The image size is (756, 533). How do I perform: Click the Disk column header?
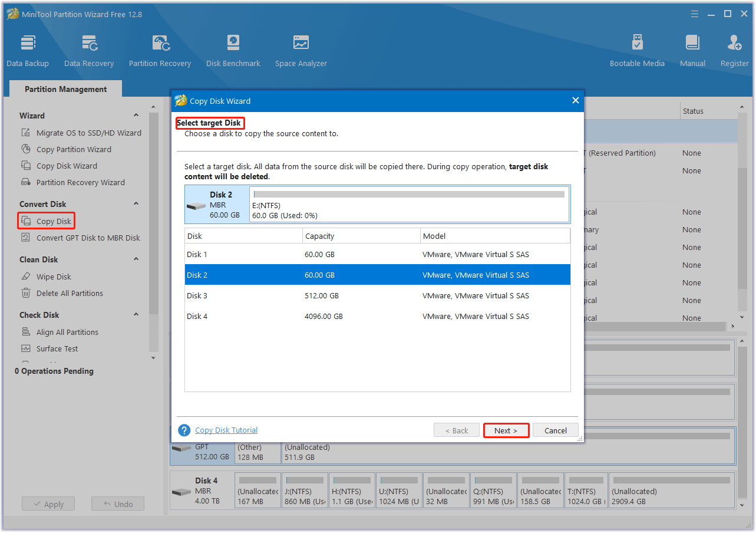243,236
